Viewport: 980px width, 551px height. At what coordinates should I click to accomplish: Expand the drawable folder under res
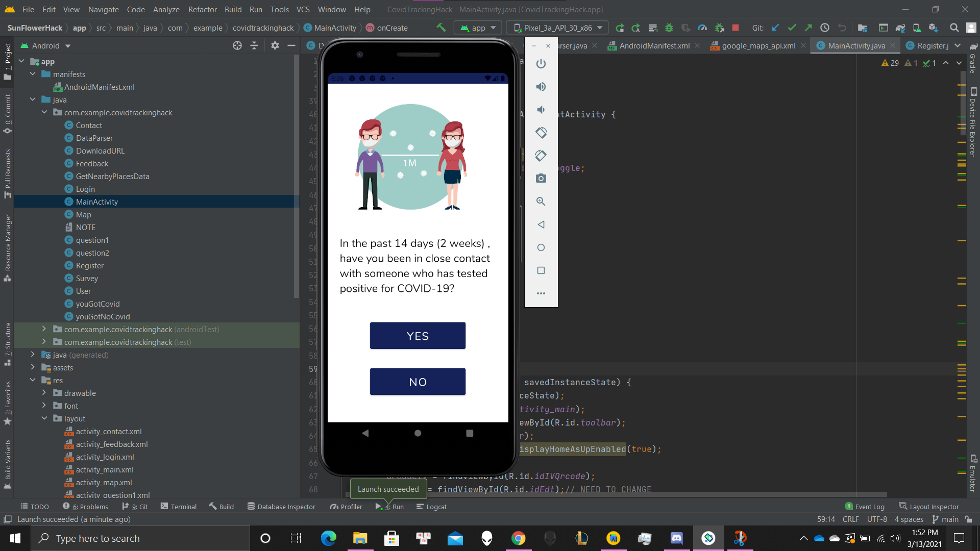[x=44, y=393]
